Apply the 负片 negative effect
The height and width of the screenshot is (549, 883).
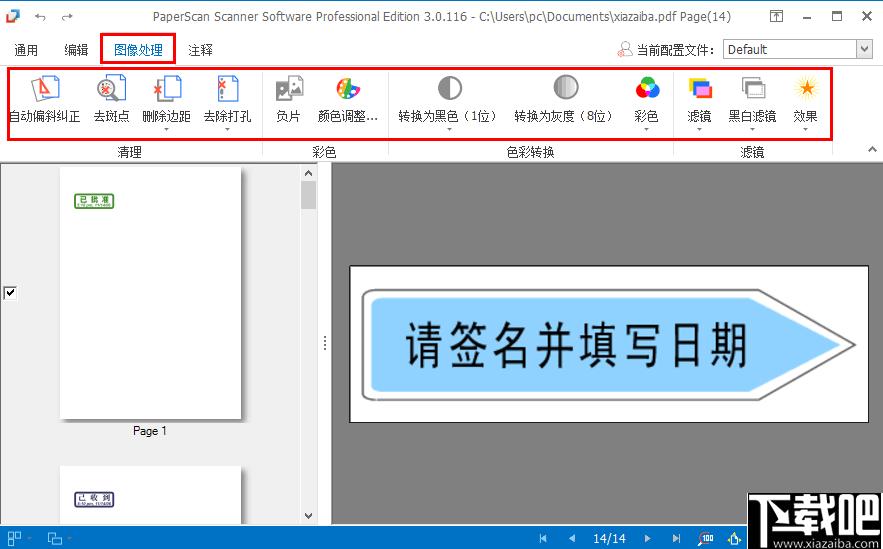(289, 88)
